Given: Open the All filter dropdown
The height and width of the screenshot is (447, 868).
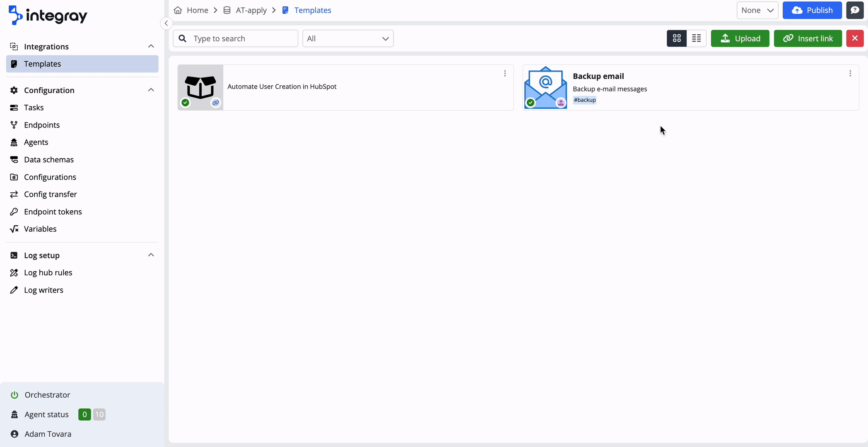Looking at the screenshot, I should pyautogui.click(x=348, y=38).
